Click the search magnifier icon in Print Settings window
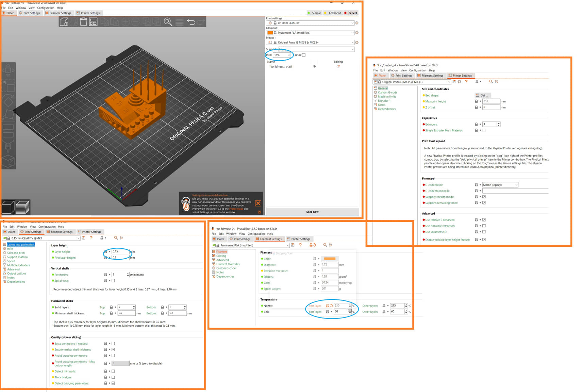The image size is (582, 392). (116, 238)
